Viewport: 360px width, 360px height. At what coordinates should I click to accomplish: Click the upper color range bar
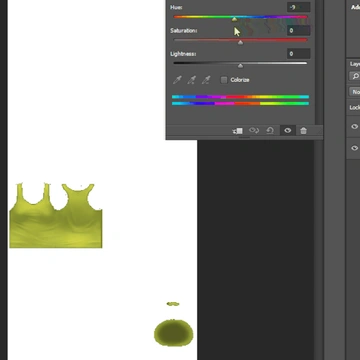tap(240, 97)
